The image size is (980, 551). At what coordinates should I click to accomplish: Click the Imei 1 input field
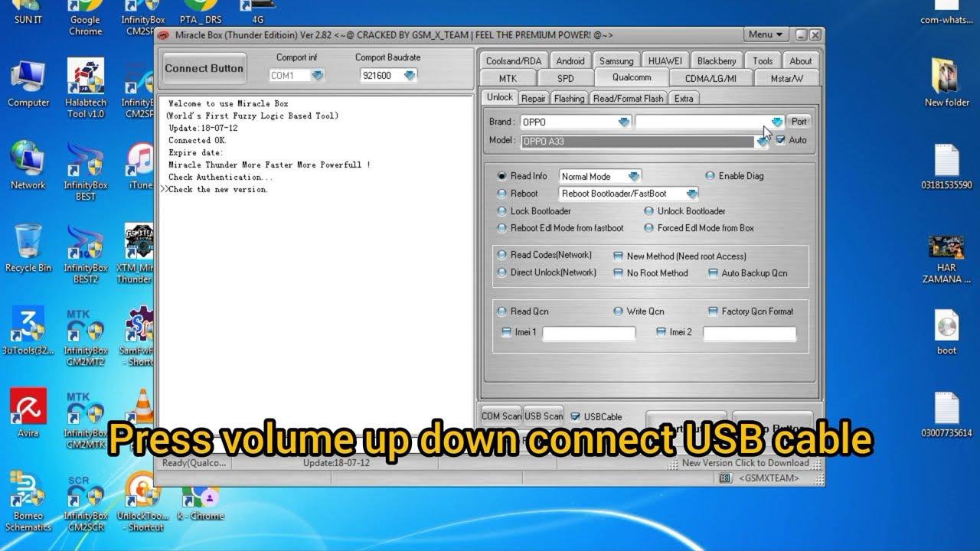[589, 333]
